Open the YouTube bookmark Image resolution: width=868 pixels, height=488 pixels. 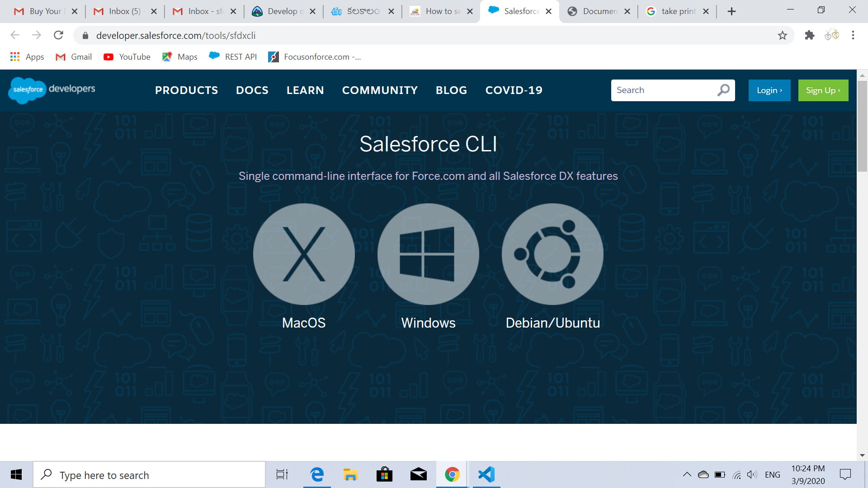[x=127, y=57]
